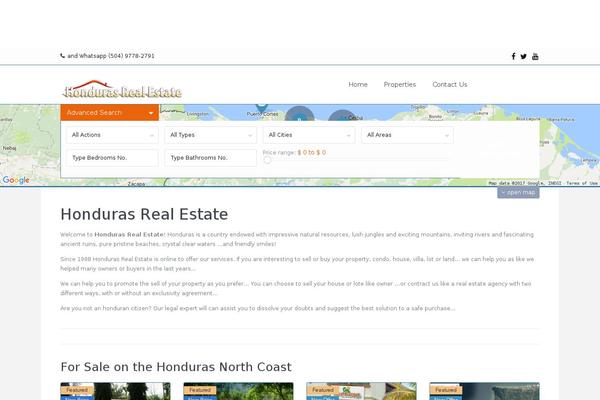Focus the Type Bedrooms No. field
Image resolution: width=600 pixels, height=400 pixels.
coord(112,158)
